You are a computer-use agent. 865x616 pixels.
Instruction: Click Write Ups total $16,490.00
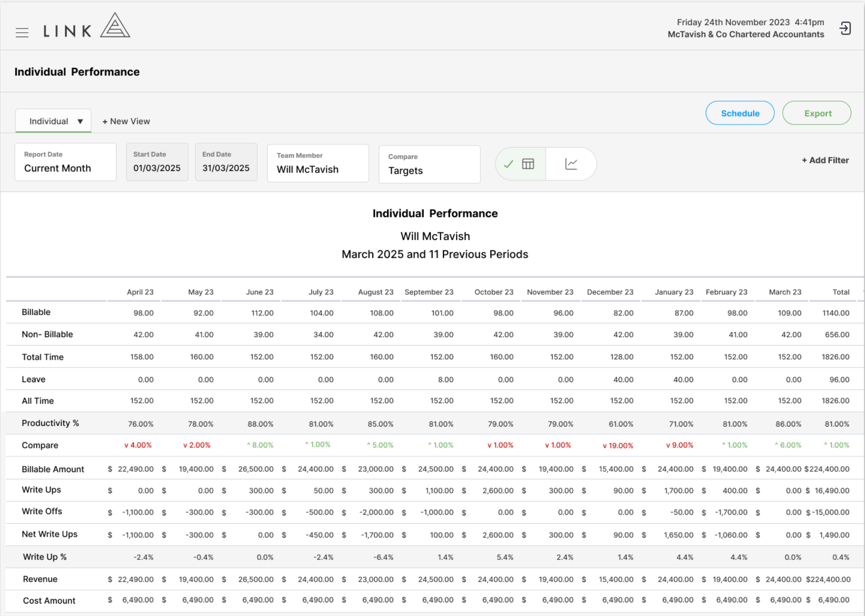(828, 491)
